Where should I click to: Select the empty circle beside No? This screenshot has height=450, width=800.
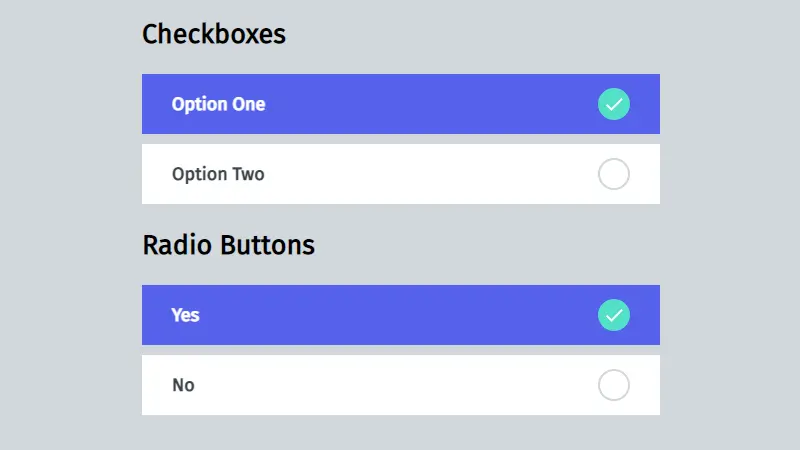[614, 385]
